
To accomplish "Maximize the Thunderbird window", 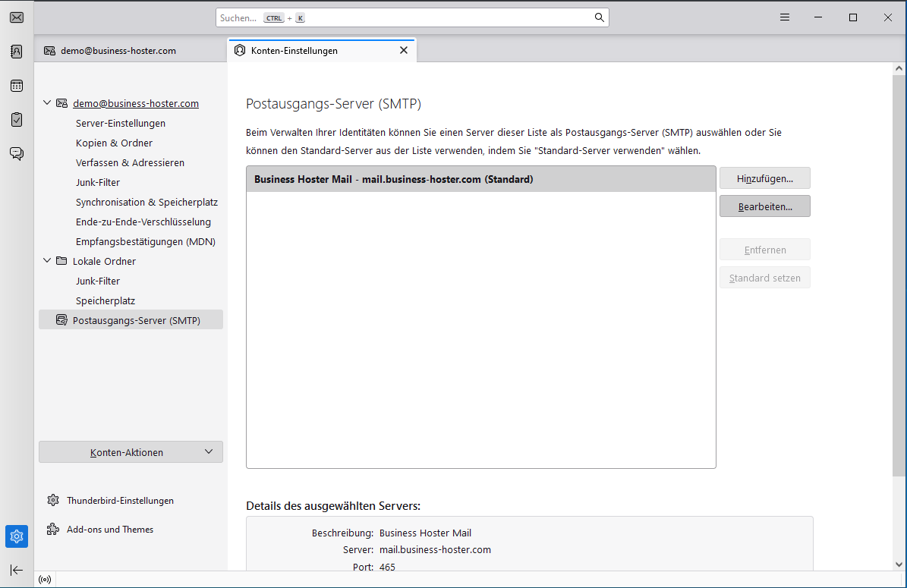I will tap(852, 17).
